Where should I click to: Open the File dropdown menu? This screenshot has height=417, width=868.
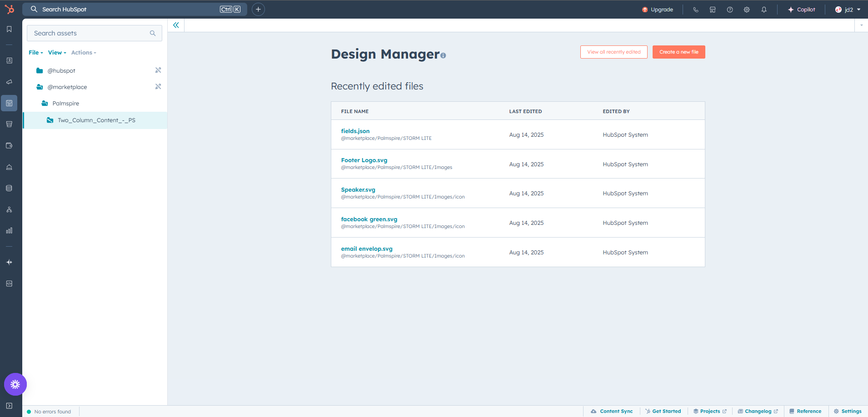(35, 53)
